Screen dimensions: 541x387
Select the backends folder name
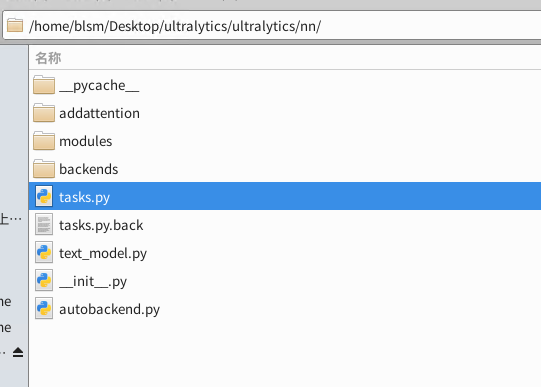(x=89, y=169)
